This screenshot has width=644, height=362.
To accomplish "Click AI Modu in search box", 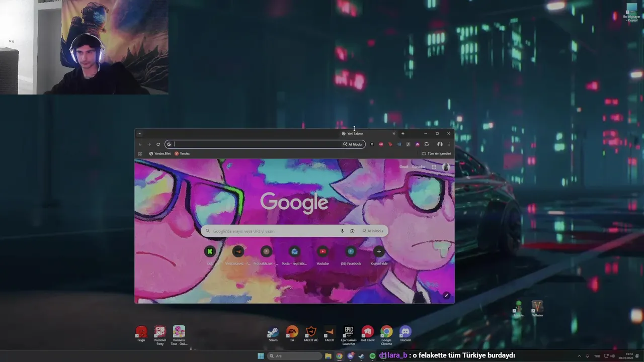I will [x=373, y=231].
